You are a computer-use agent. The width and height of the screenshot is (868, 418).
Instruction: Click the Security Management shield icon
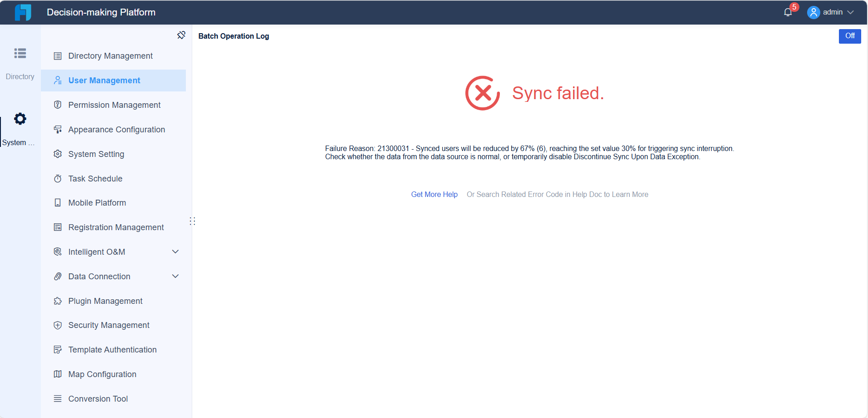[58, 325]
